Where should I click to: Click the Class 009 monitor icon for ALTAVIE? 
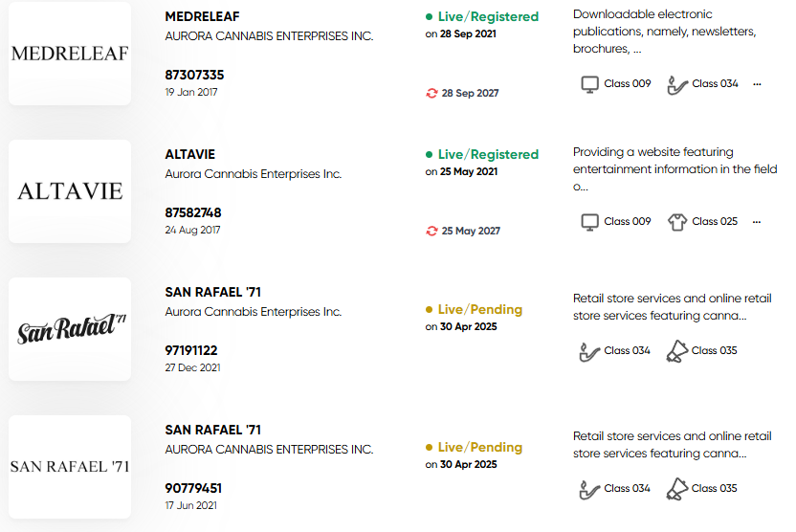point(589,222)
